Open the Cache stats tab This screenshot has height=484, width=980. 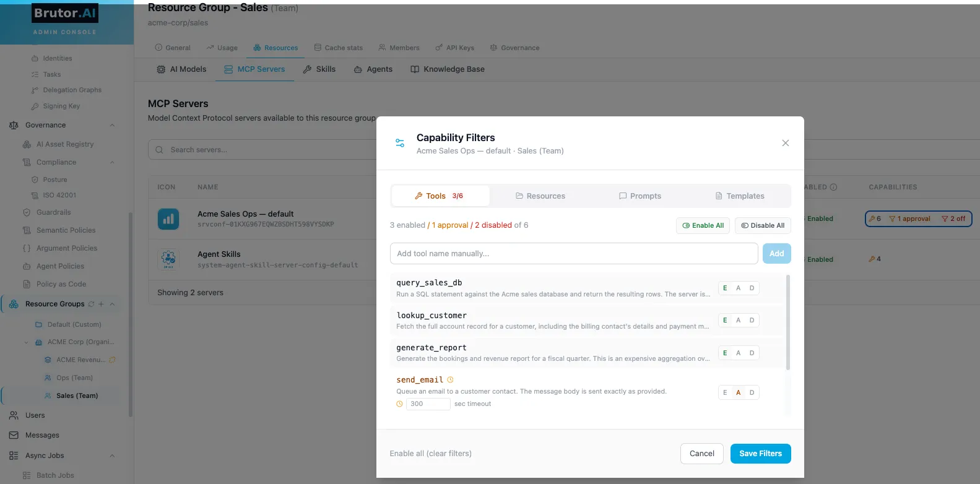click(338, 48)
